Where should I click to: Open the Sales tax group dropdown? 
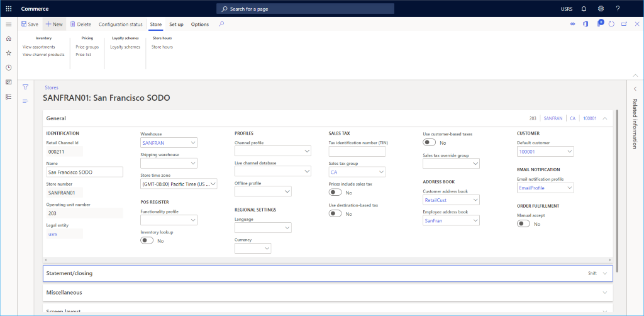coord(380,172)
